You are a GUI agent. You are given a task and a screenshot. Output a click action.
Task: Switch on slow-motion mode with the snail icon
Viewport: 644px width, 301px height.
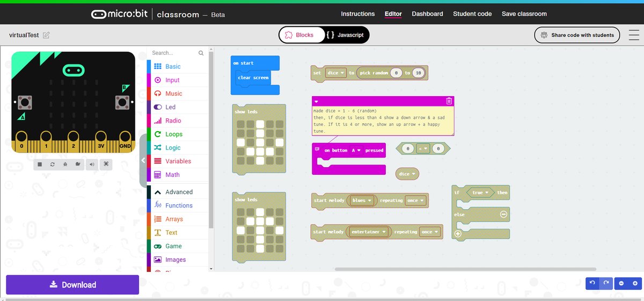[78, 164]
